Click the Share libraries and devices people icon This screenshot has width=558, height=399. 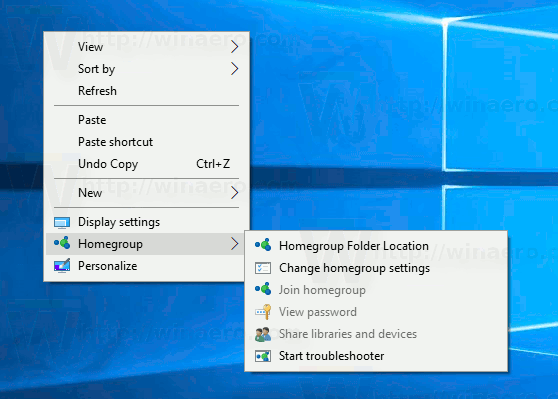tap(263, 334)
